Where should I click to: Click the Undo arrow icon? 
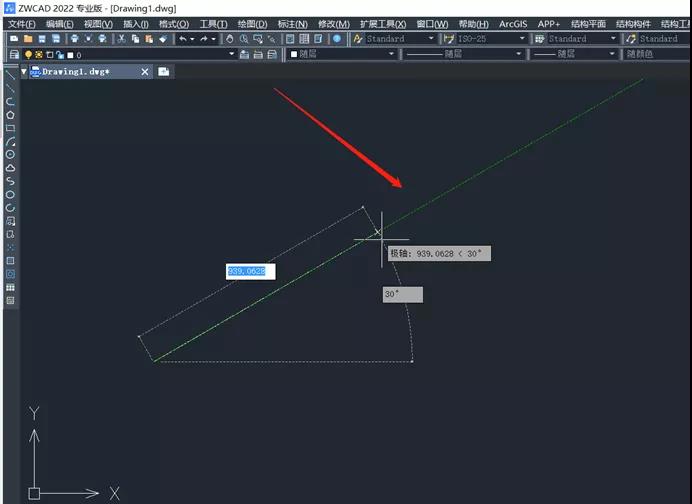(x=182, y=39)
